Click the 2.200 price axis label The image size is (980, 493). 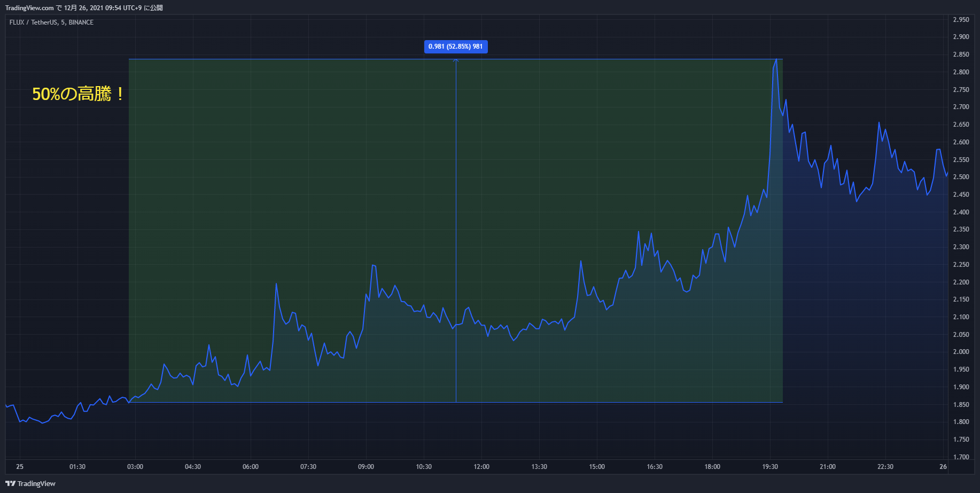click(961, 282)
